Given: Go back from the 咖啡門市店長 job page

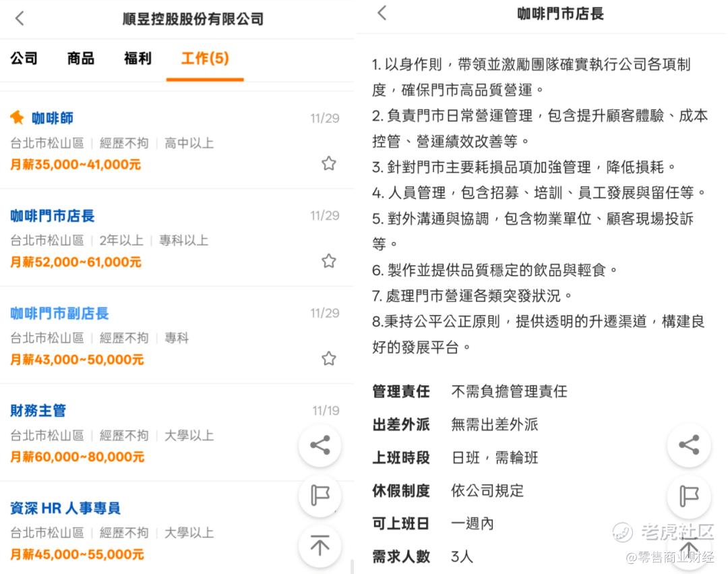Looking at the screenshot, I should click(x=382, y=13).
